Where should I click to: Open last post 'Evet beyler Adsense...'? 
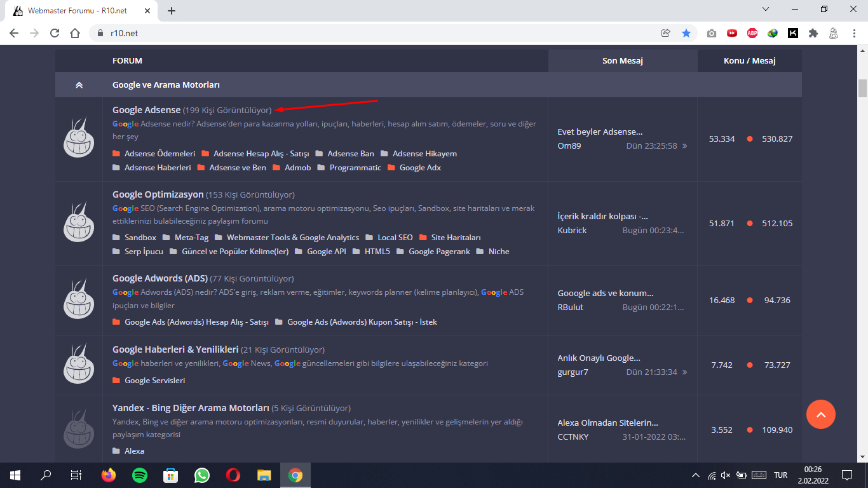(x=600, y=132)
